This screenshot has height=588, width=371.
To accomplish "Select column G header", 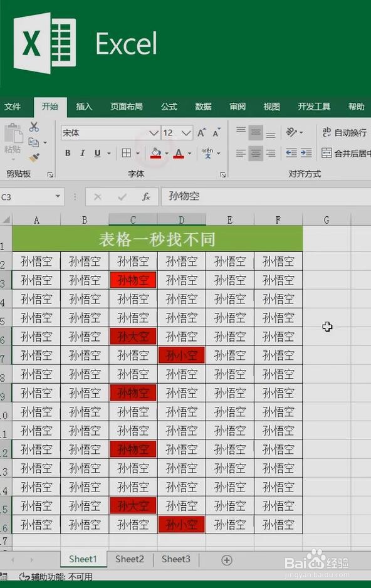I will click(327, 220).
